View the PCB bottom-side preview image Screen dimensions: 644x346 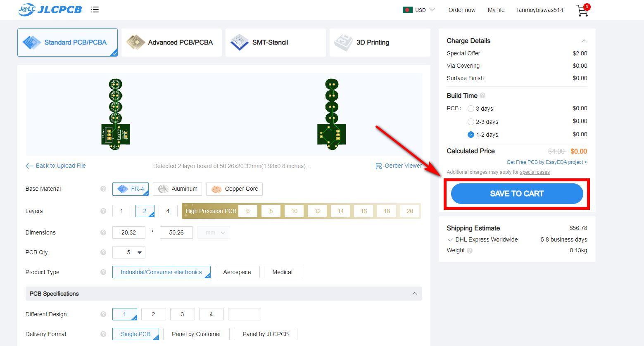[332, 114]
